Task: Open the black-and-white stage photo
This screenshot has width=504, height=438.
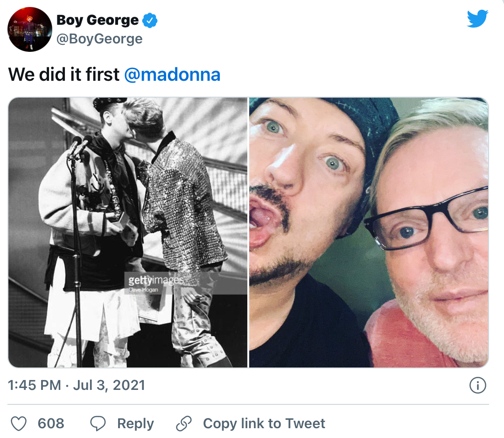Action: click(x=127, y=232)
